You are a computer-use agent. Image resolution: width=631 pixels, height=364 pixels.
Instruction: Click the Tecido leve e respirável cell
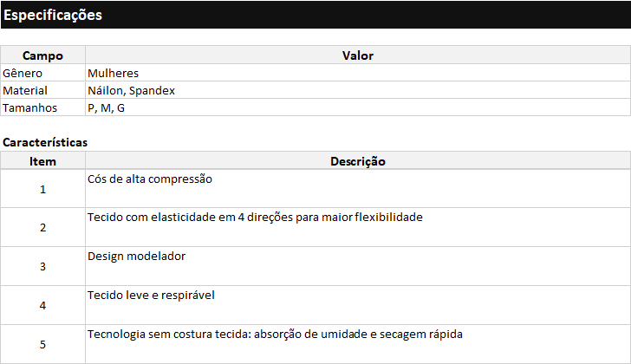(358, 305)
